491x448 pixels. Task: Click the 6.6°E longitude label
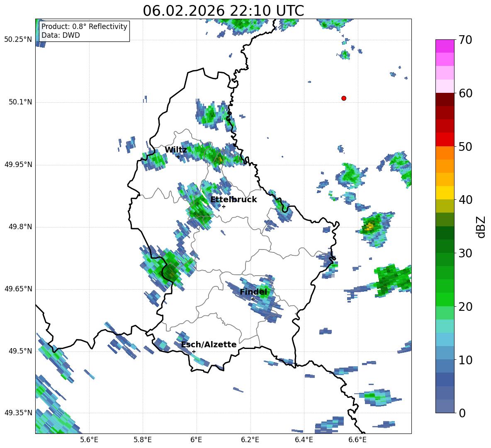[357, 440]
